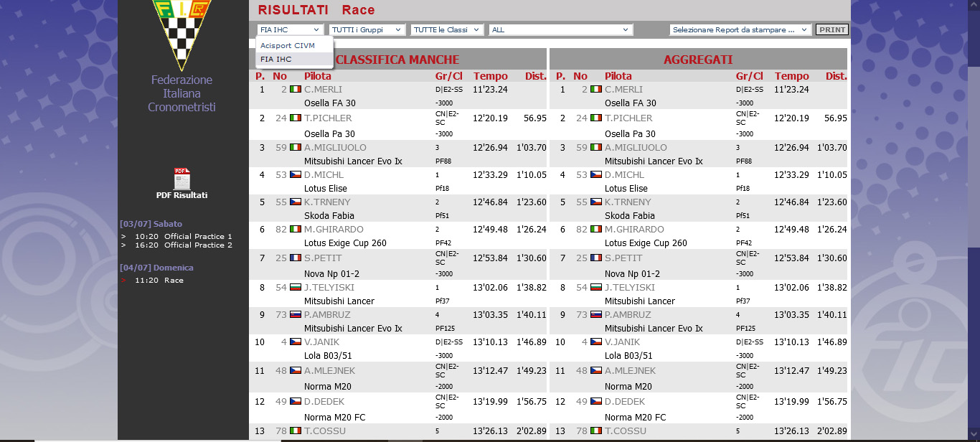Click P.AMBRUZ's flag in Aggregati table
The image size is (980, 442).
click(596, 315)
